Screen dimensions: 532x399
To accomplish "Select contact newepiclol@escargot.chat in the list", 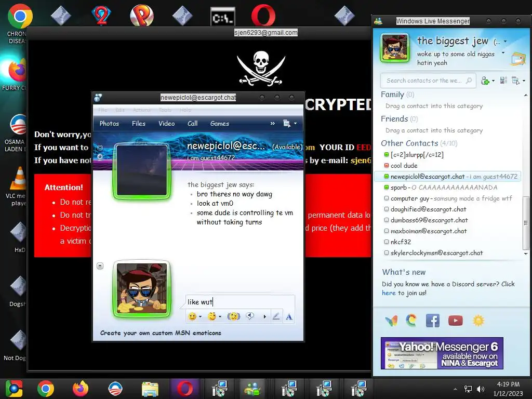I will tap(447, 177).
